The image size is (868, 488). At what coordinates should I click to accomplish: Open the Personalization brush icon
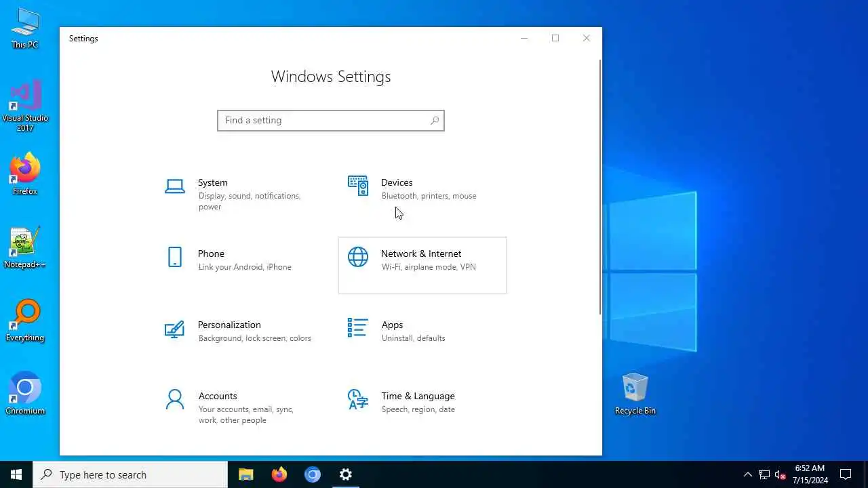174,329
